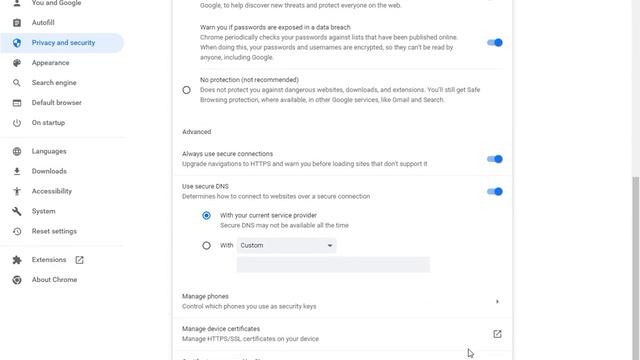Click the Search engine magnifier icon

[17, 83]
